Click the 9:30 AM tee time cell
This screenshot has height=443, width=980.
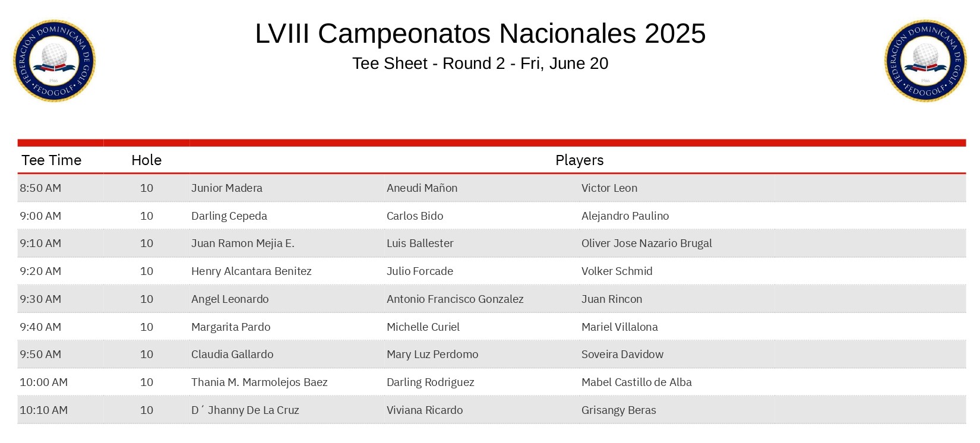pyautogui.click(x=40, y=299)
